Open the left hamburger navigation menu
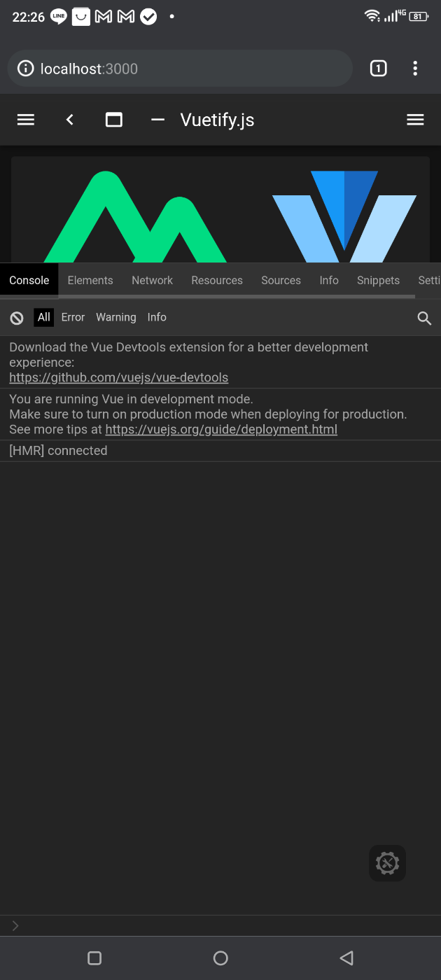 26,120
